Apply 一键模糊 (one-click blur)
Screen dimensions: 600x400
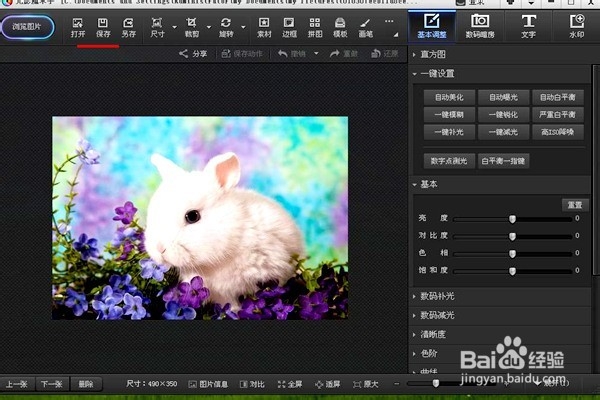click(449, 114)
